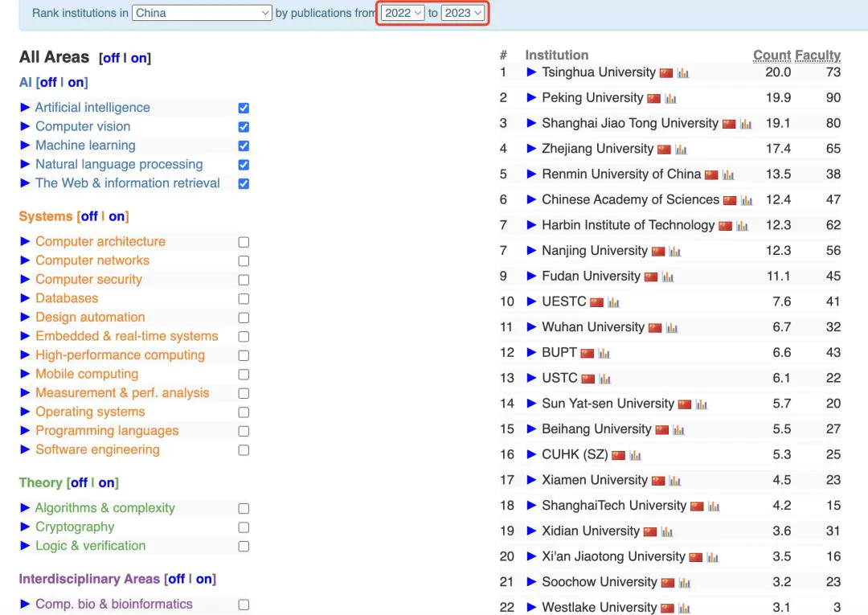Open the 2022 start year dropdown
The image size is (868, 615).
pos(403,13)
